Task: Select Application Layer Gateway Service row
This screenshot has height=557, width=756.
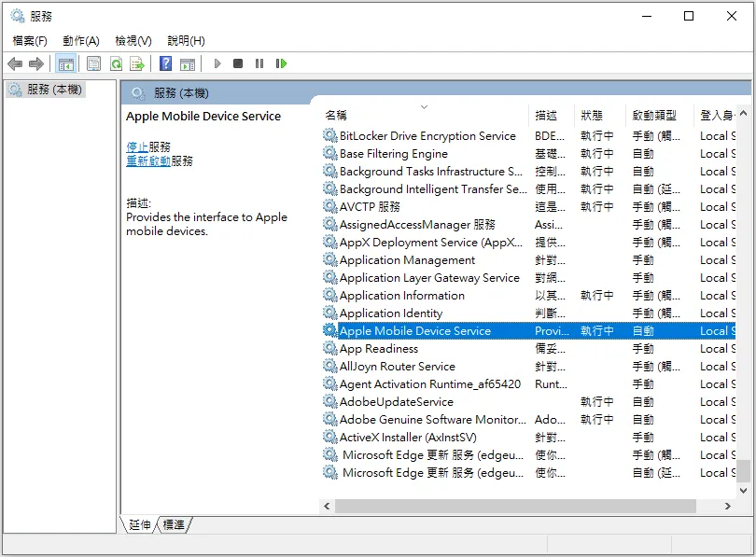Action: [x=529, y=278]
